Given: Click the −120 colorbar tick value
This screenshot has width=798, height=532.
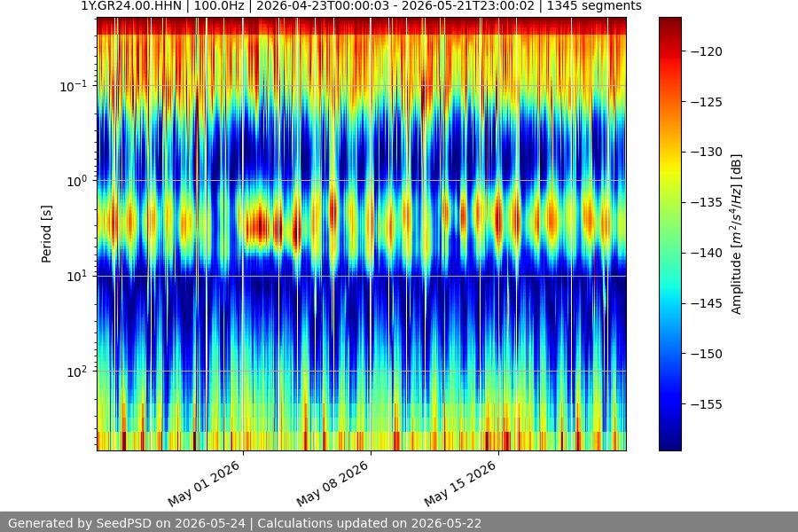Looking at the screenshot, I should (x=707, y=51).
